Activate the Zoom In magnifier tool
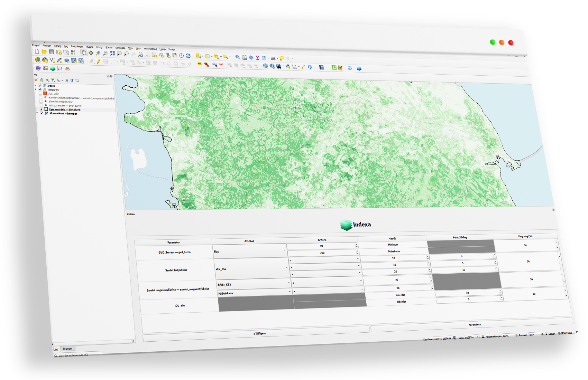This screenshot has height=380, width=588. (x=98, y=53)
